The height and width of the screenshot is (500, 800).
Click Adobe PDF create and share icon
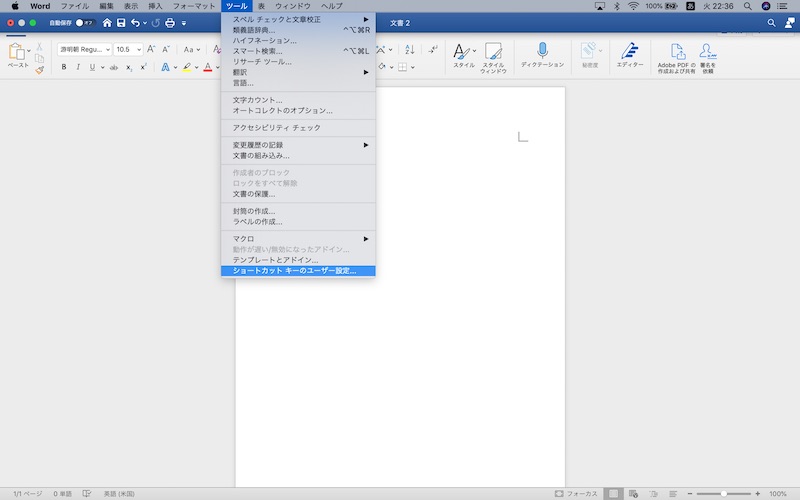tap(677, 58)
